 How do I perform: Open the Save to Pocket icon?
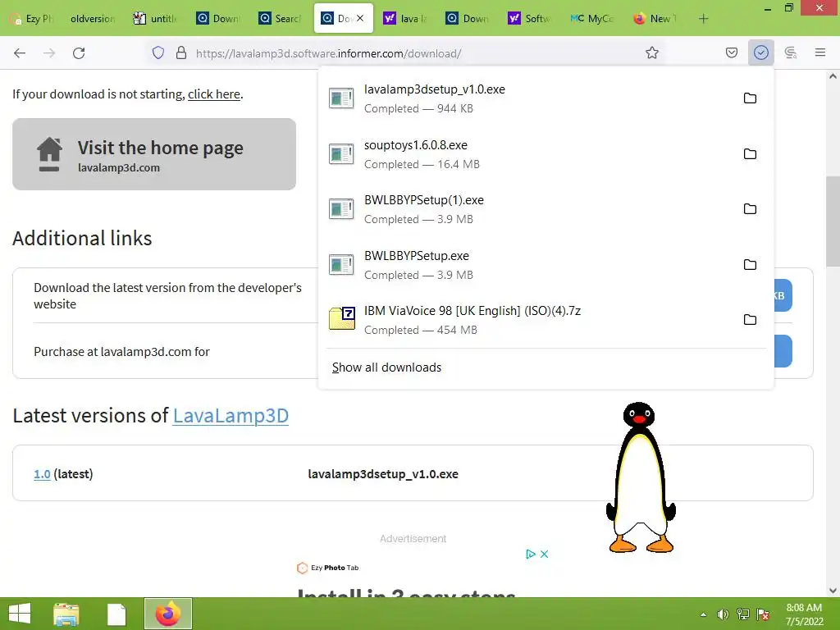(x=732, y=52)
